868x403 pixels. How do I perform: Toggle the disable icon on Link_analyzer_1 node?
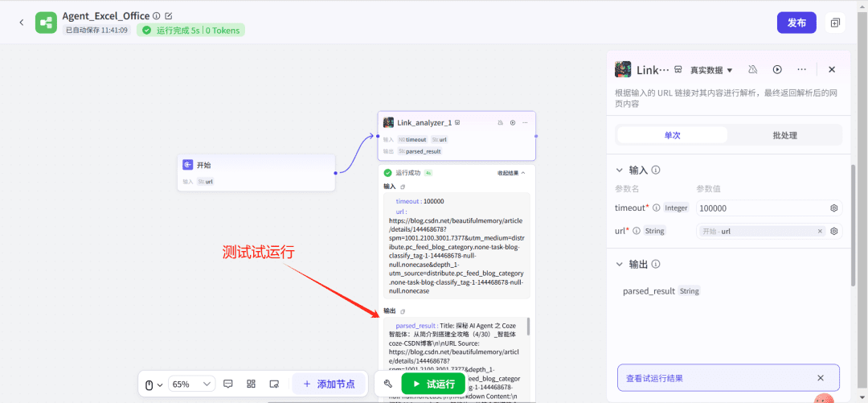coord(500,123)
